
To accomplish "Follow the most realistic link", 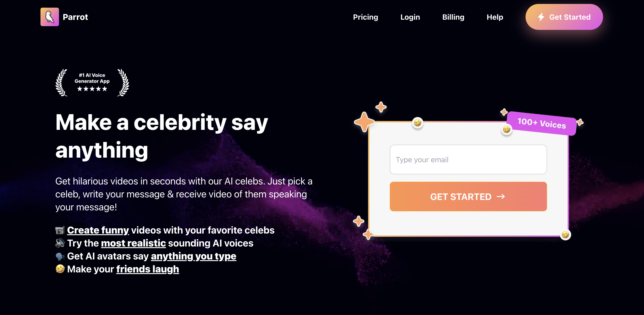I will coord(133,243).
